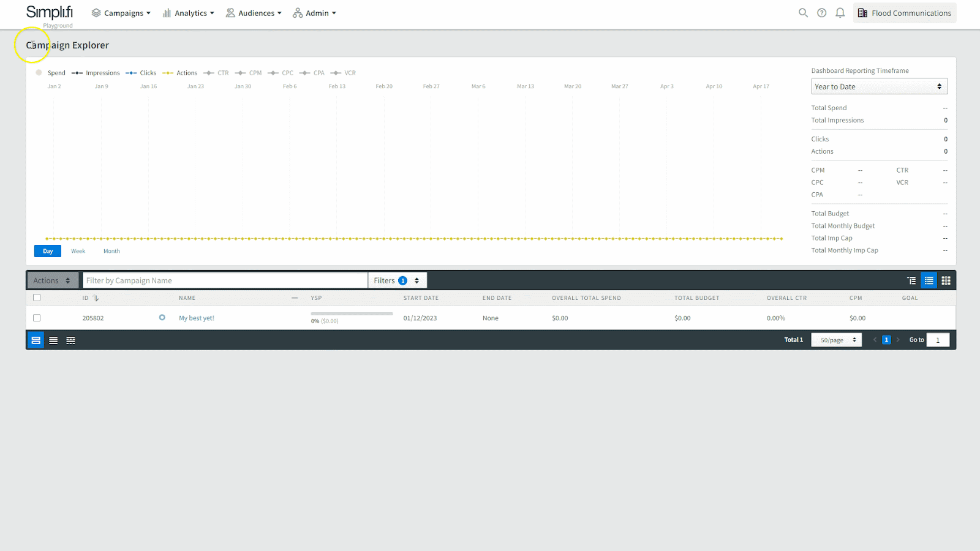Tick the checkbox for campaign 205802

point(37,318)
